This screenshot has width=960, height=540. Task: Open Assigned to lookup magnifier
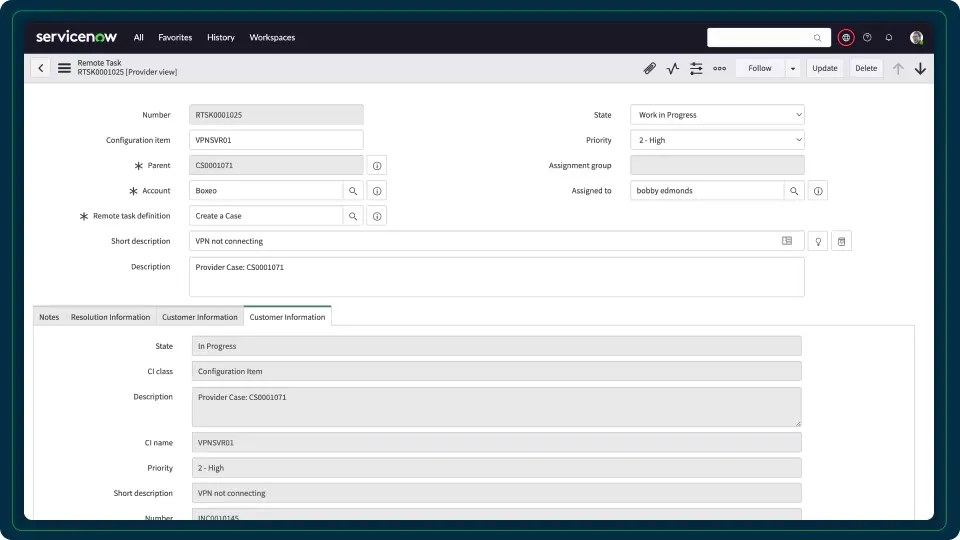point(794,191)
